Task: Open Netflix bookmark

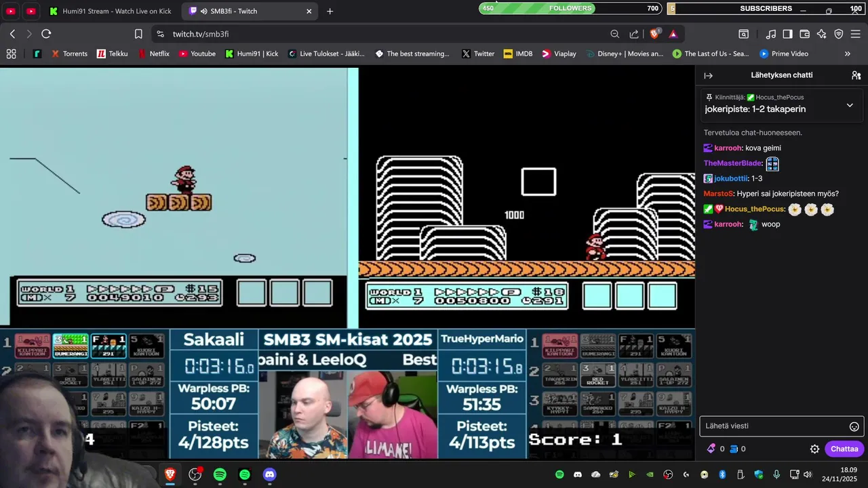Action: 153,54
